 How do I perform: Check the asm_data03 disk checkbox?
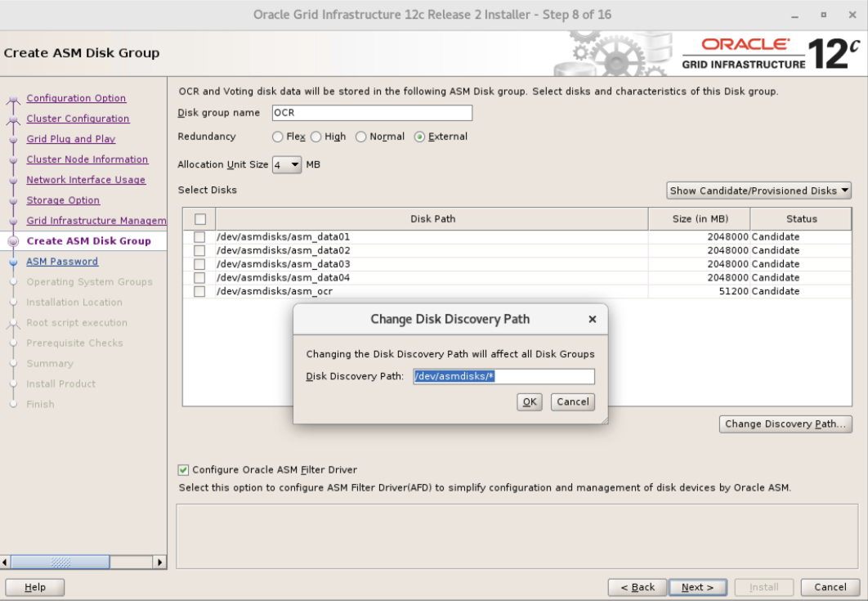(199, 264)
